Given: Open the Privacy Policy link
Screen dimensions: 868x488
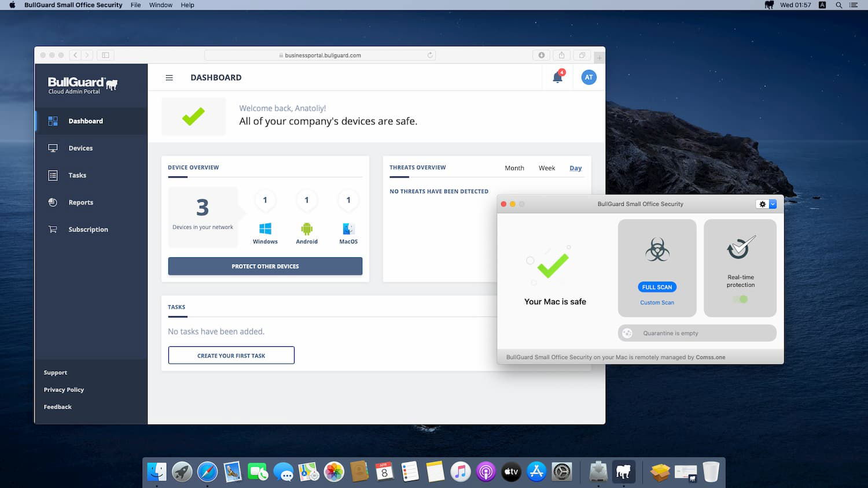Looking at the screenshot, I should point(64,390).
